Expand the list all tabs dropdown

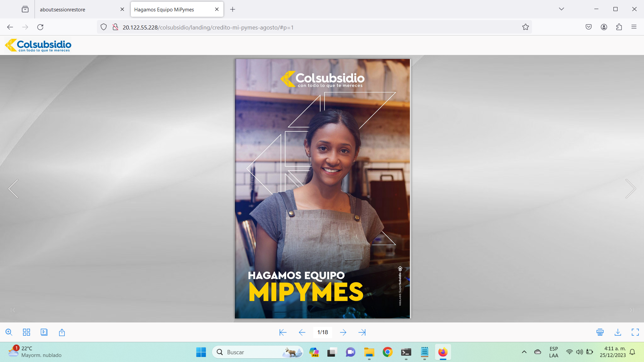tap(561, 9)
